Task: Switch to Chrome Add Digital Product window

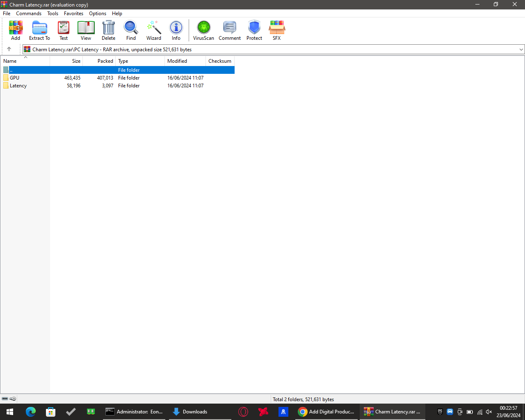Action: (x=326, y=411)
